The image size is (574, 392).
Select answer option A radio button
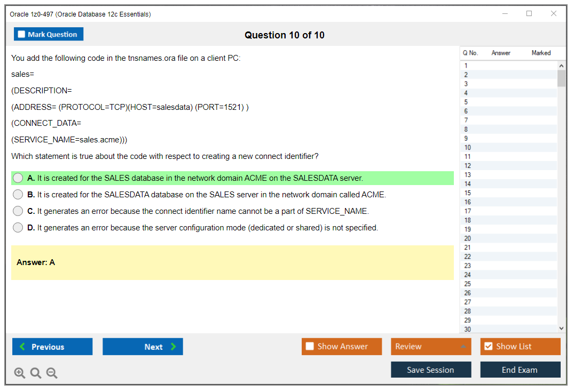18,178
